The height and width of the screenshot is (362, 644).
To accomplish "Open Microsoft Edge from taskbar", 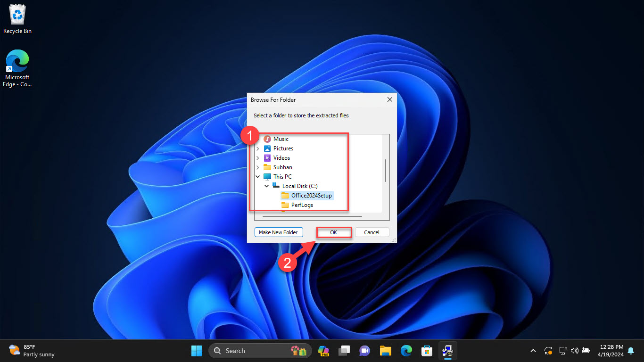I will click(406, 351).
